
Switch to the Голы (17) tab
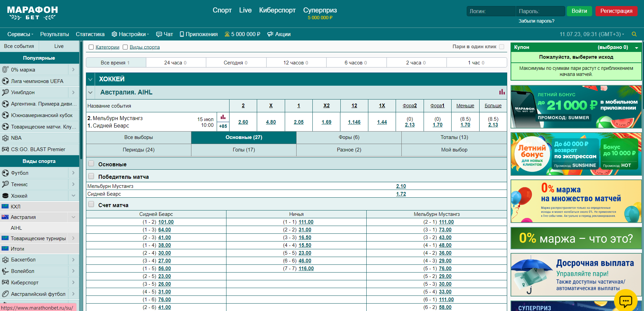click(244, 150)
